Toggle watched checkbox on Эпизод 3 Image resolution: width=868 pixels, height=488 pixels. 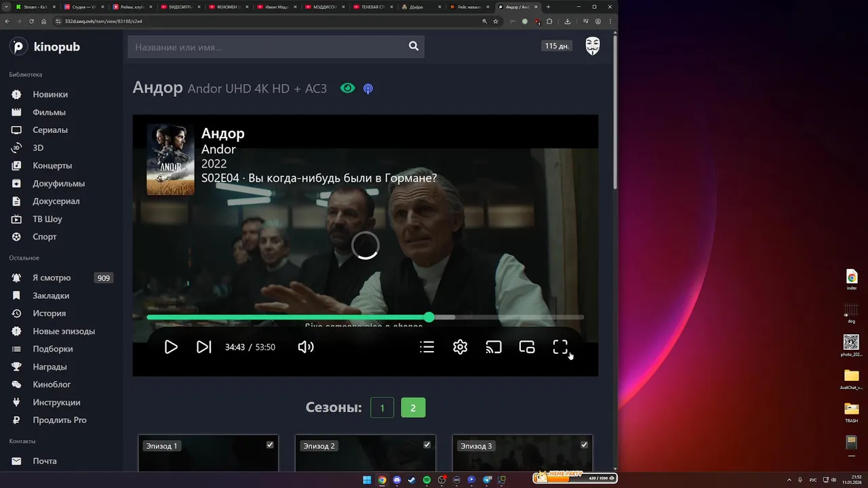click(585, 445)
